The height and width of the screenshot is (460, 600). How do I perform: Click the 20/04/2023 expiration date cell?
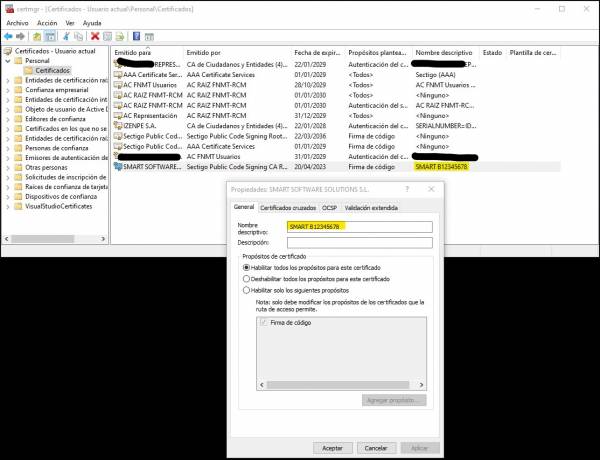pyautogui.click(x=310, y=166)
